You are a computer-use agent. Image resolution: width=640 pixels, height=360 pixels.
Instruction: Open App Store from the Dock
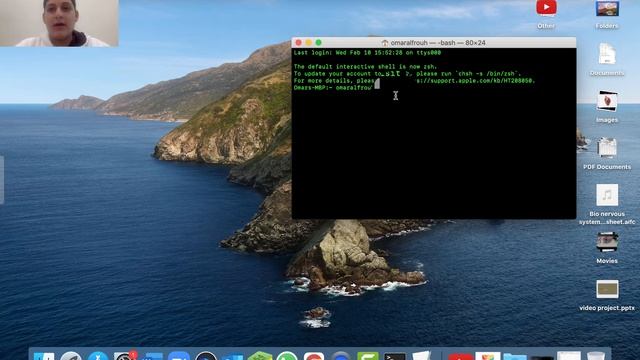98,356
